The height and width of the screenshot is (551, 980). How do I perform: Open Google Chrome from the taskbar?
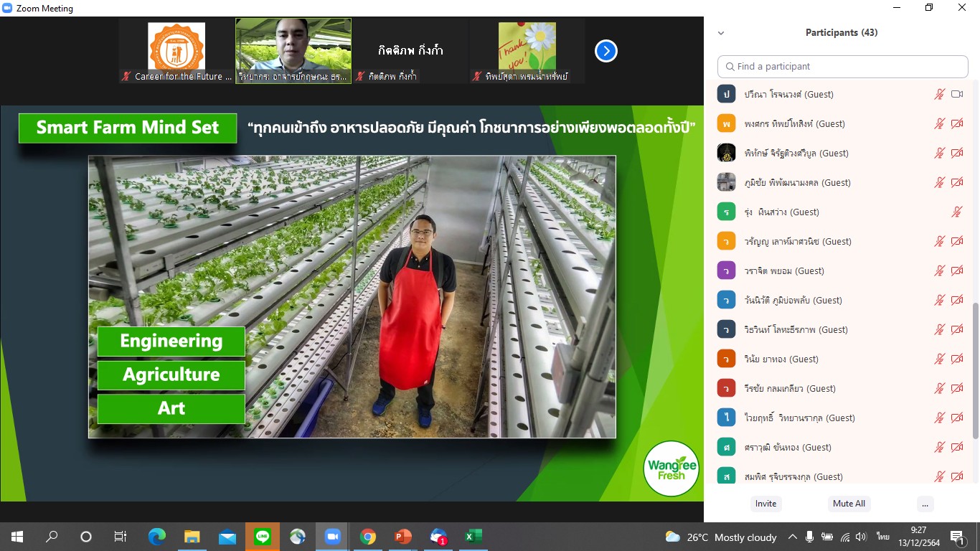tap(367, 537)
